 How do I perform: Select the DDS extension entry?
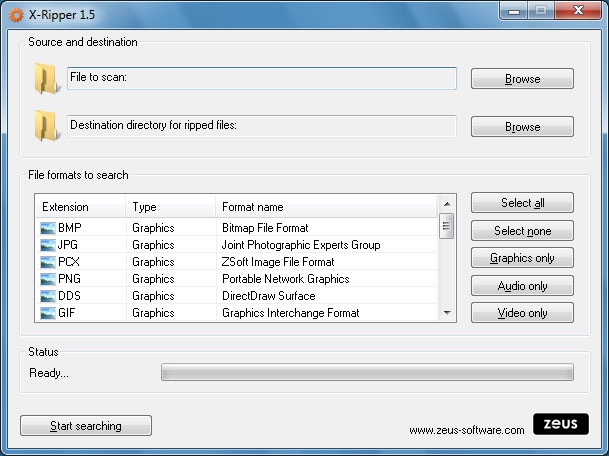pyautogui.click(x=69, y=296)
